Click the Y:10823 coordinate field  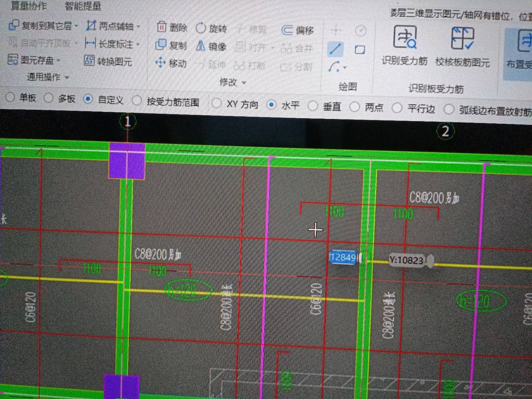point(406,260)
